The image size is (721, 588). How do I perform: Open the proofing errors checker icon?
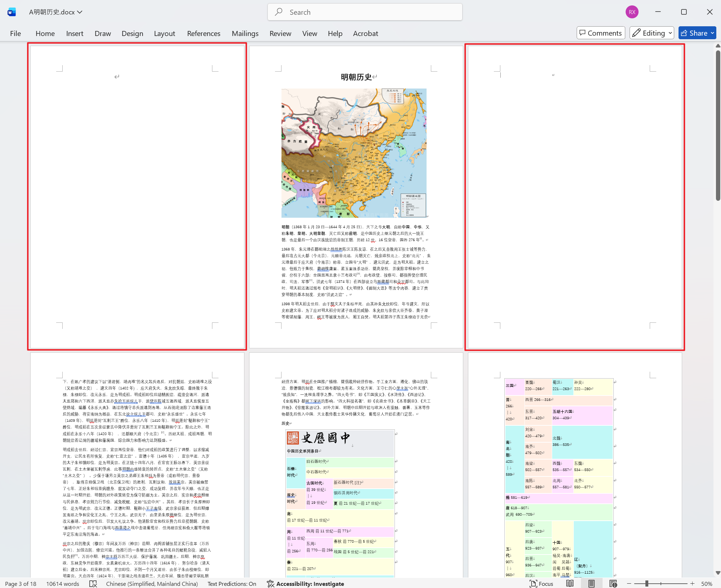pos(93,584)
